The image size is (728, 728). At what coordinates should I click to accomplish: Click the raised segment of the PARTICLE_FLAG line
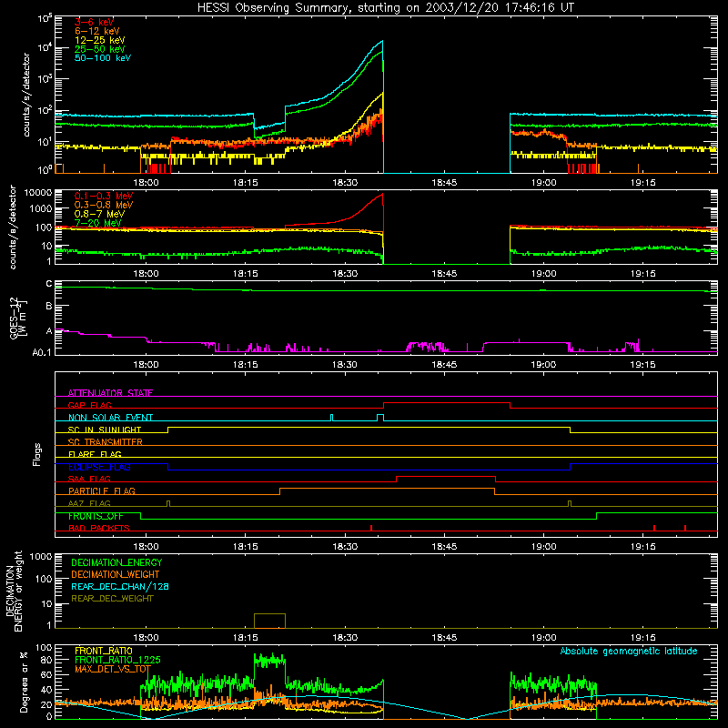tap(388, 489)
